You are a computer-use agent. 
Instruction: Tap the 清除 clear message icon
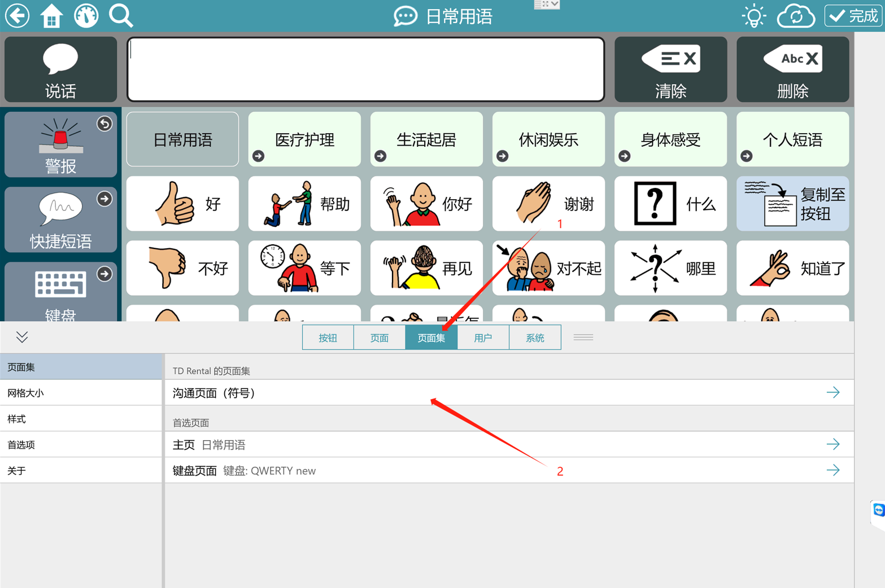pyautogui.click(x=670, y=69)
